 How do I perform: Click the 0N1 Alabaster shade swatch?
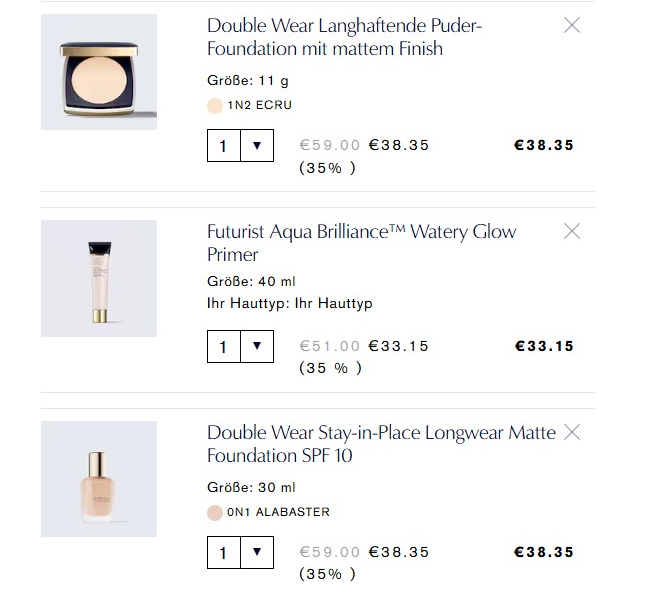pos(214,512)
